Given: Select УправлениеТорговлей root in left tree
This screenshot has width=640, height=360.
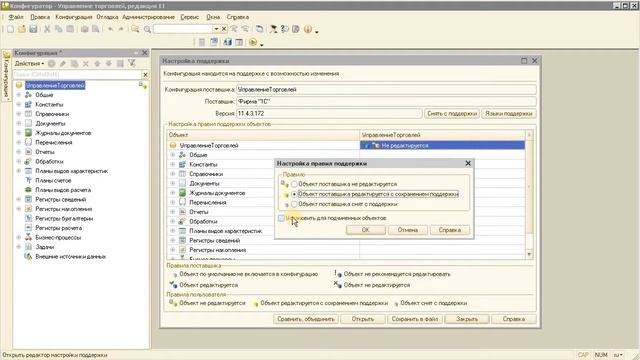Looking at the screenshot, I should click(x=55, y=85).
